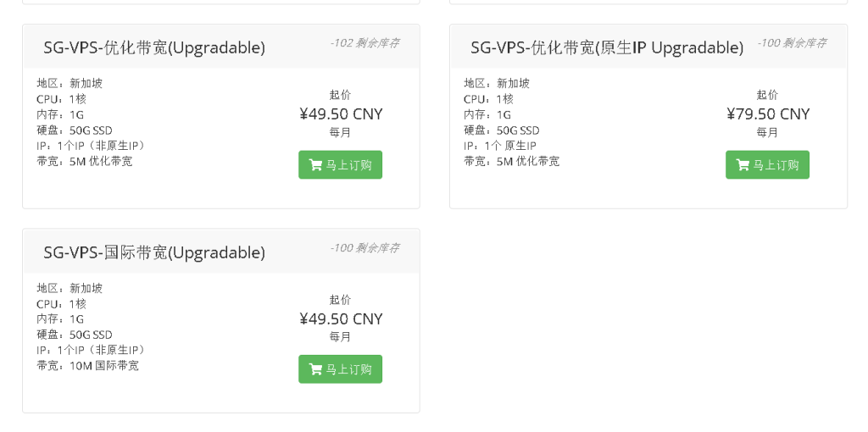Click the stock label on the 国际带宽 plan

click(364, 248)
